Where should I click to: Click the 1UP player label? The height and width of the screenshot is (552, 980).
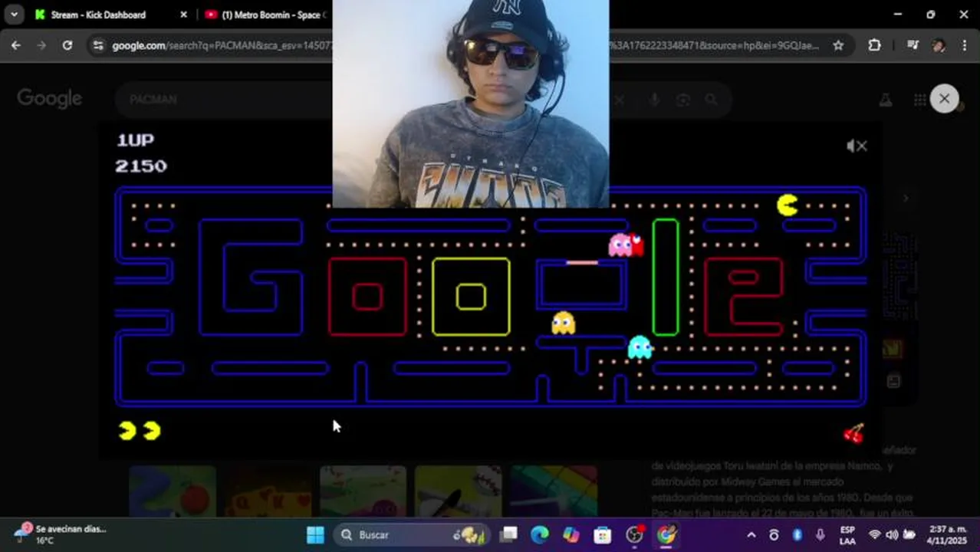[135, 140]
